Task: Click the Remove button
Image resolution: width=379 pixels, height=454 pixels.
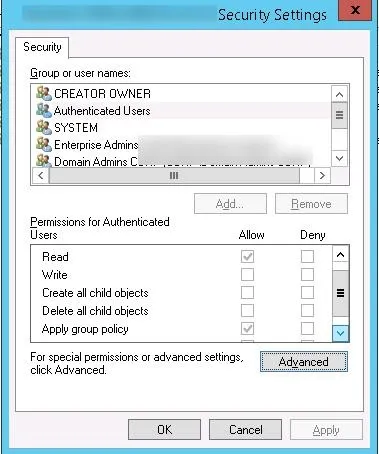Action: click(x=311, y=204)
